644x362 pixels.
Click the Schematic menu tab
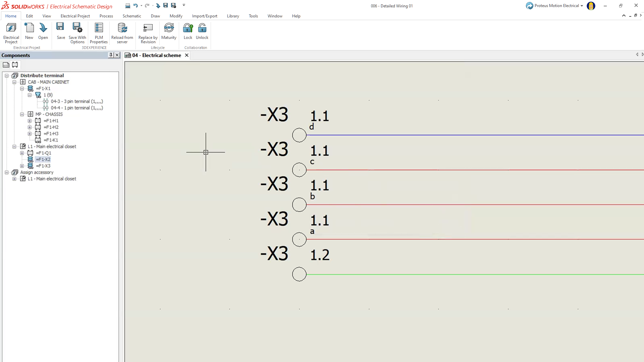point(131,16)
